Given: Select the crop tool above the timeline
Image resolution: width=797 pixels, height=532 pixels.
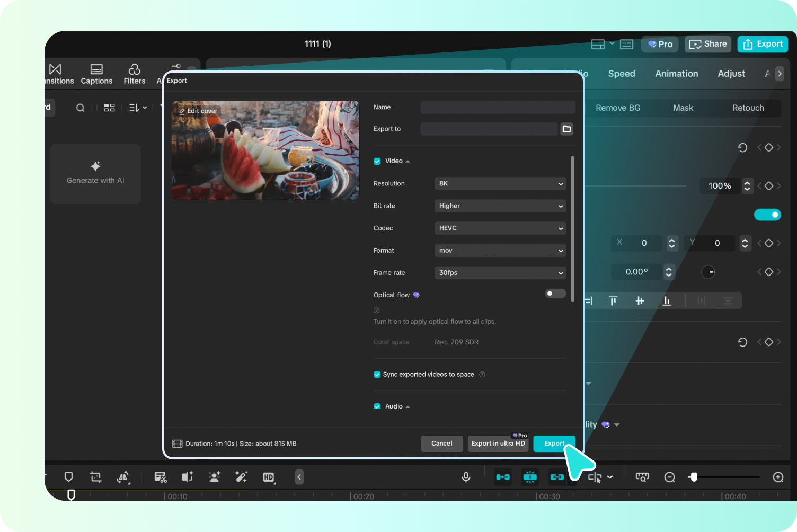Looking at the screenshot, I should click(95, 477).
